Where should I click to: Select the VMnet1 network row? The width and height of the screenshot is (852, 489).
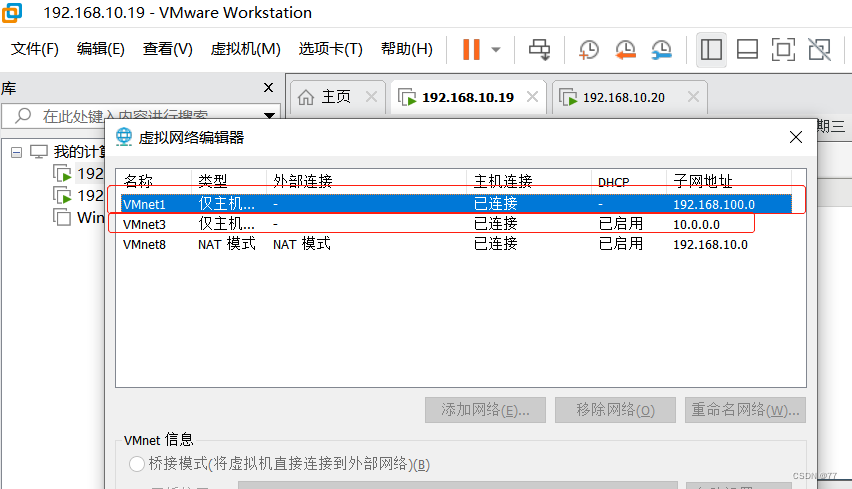click(x=456, y=204)
